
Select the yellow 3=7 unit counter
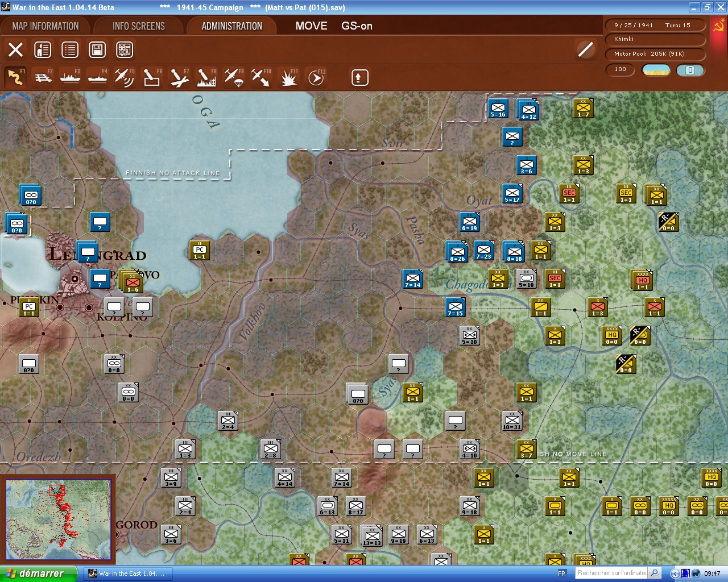click(x=526, y=449)
